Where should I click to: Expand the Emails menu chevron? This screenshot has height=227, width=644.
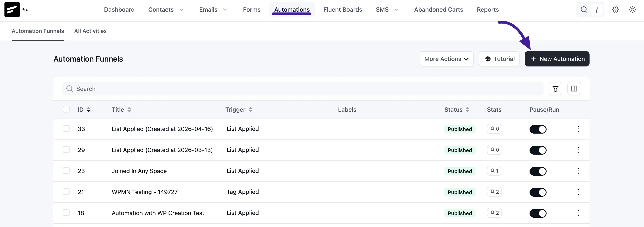click(225, 10)
